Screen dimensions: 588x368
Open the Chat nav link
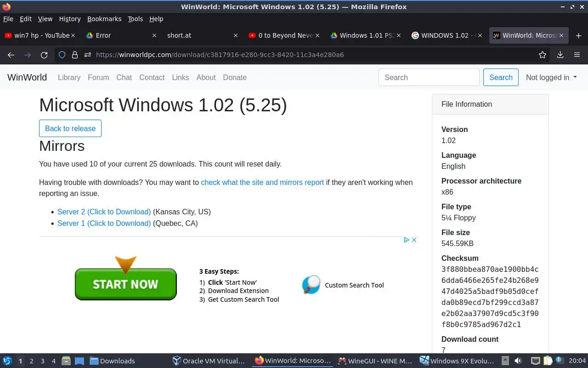click(124, 77)
